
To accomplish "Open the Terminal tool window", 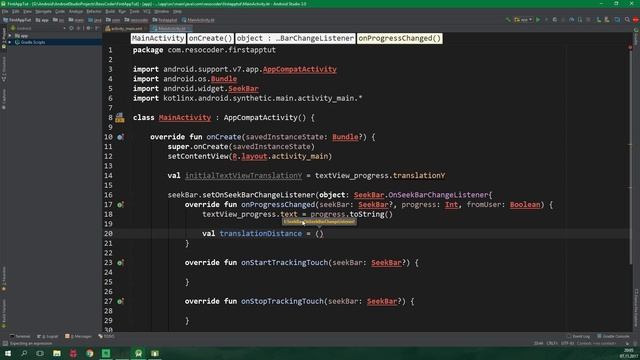I will pos(20,336).
